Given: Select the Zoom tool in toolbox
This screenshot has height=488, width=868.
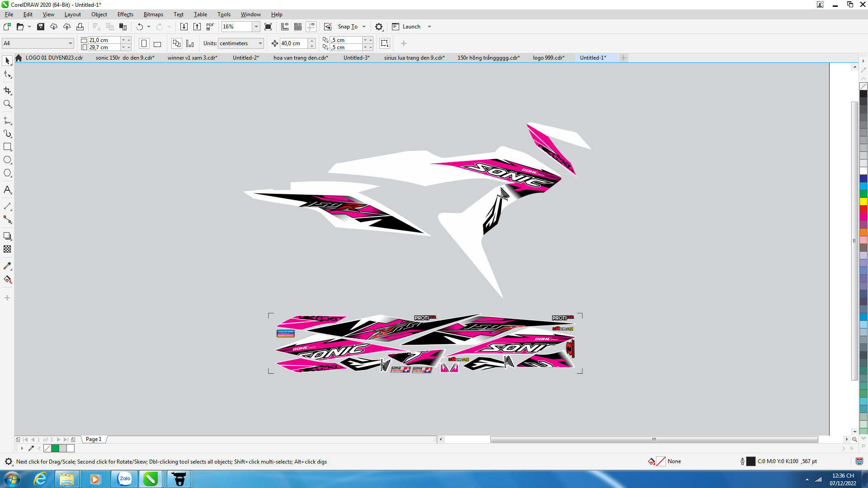Looking at the screenshot, I should click(7, 104).
